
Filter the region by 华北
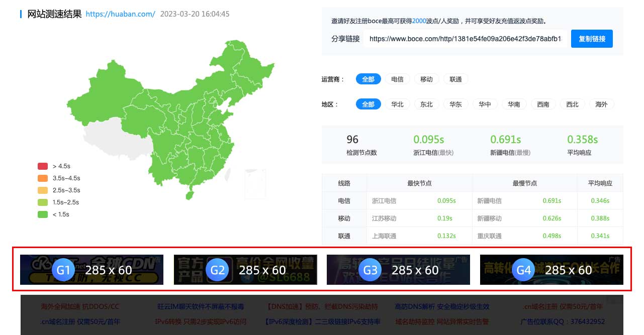coord(397,104)
